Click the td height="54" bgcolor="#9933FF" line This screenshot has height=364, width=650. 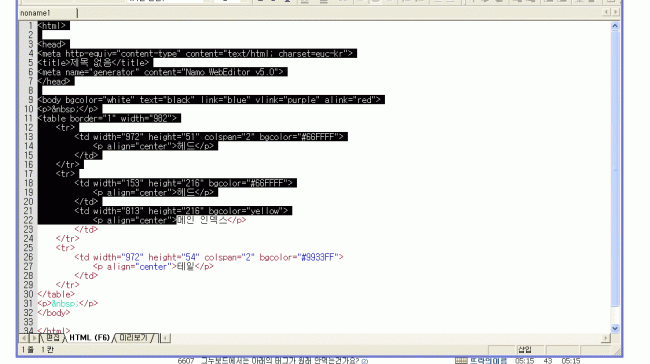coord(209,257)
